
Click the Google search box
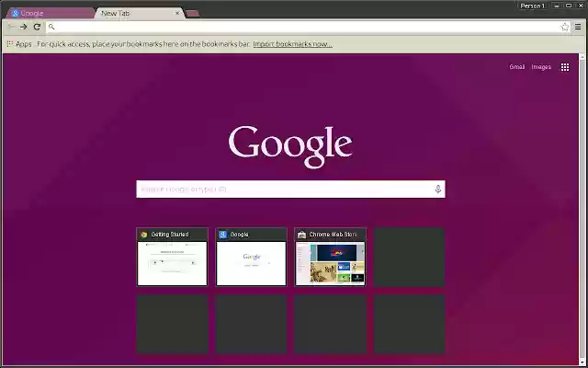tap(285, 189)
